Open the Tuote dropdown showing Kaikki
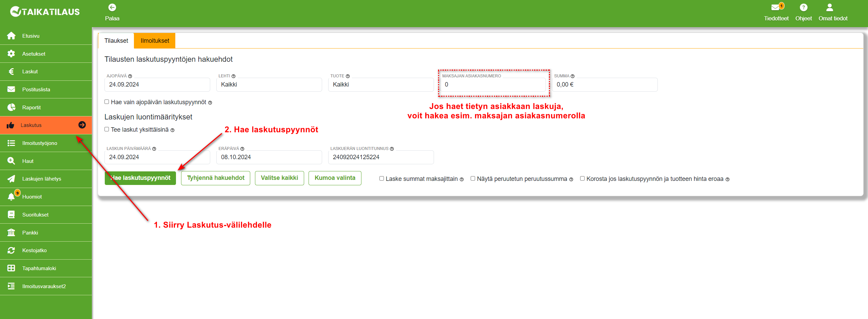Viewport: 868px width, 319px height. click(x=381, y=85)
